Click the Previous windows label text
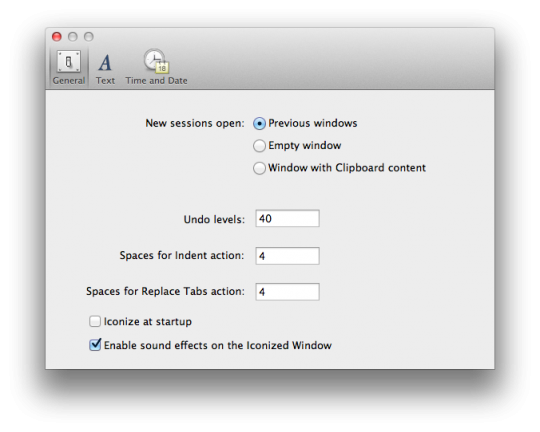 (313, 123)
